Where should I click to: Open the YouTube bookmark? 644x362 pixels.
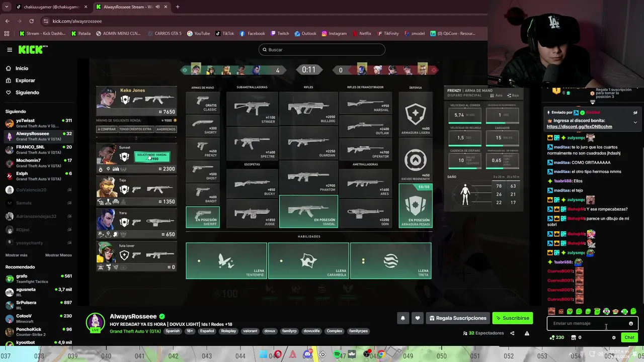pyautogui.click(x=198, y=34)
